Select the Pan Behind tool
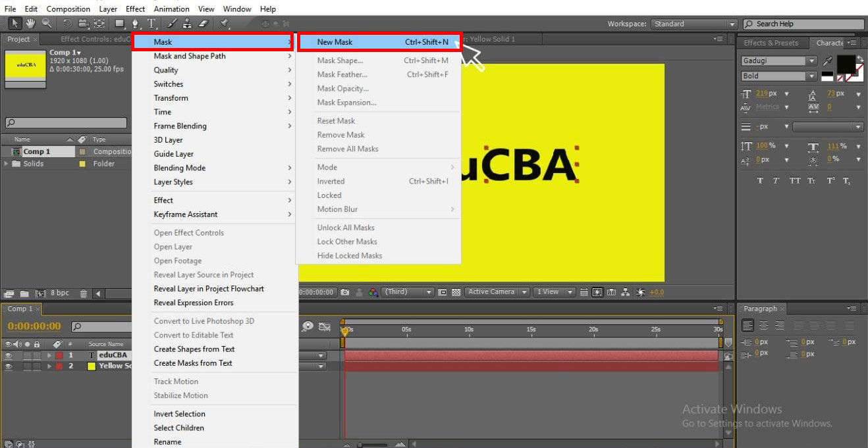Screen dimensions: 868x448 tap(99, 24)
